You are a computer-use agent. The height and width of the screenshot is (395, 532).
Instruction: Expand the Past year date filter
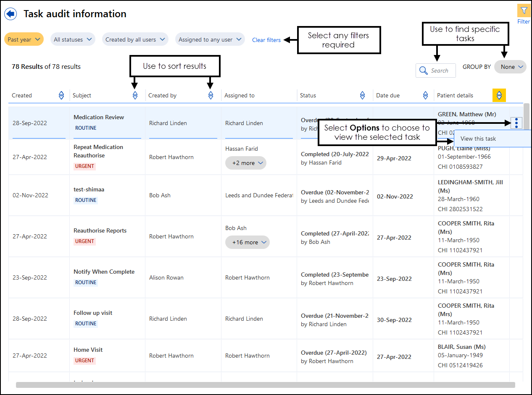(24, 39)
